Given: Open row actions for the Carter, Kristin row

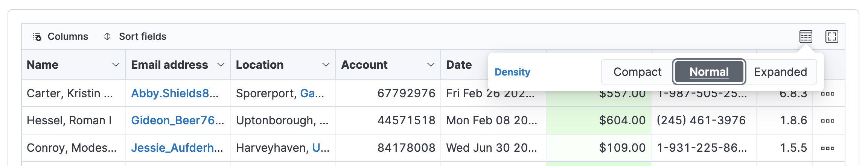Looking at the screenshot, I should pyautogui.click(x=828, y=94).
